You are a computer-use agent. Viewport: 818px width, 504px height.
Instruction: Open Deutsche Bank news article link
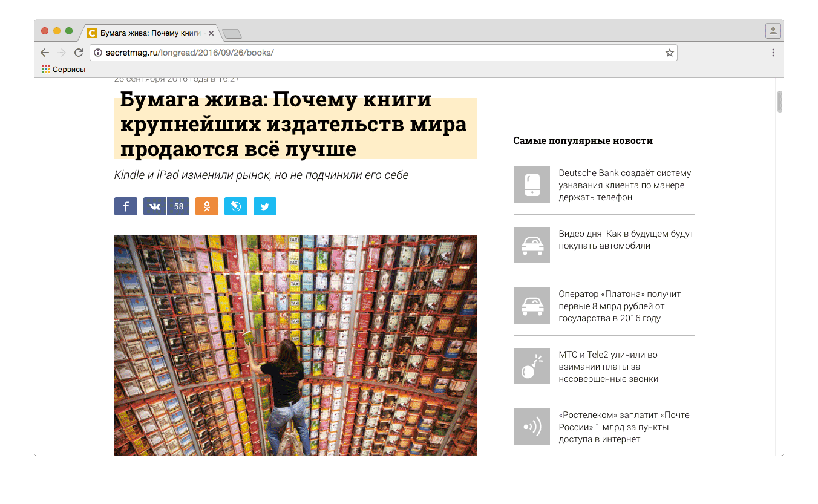[x=624, y=185]
